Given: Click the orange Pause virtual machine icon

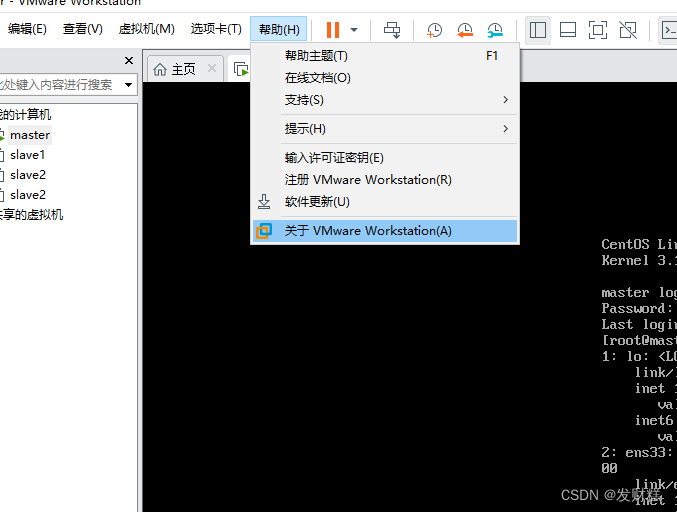Looking at the screenshot, I should [x=333, y=30].
